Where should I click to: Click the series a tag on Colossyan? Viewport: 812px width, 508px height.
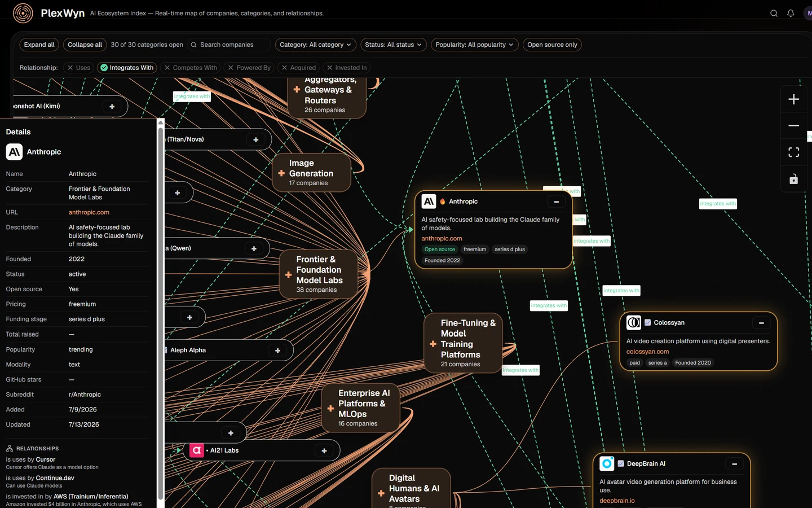click(x=657, y=363)
